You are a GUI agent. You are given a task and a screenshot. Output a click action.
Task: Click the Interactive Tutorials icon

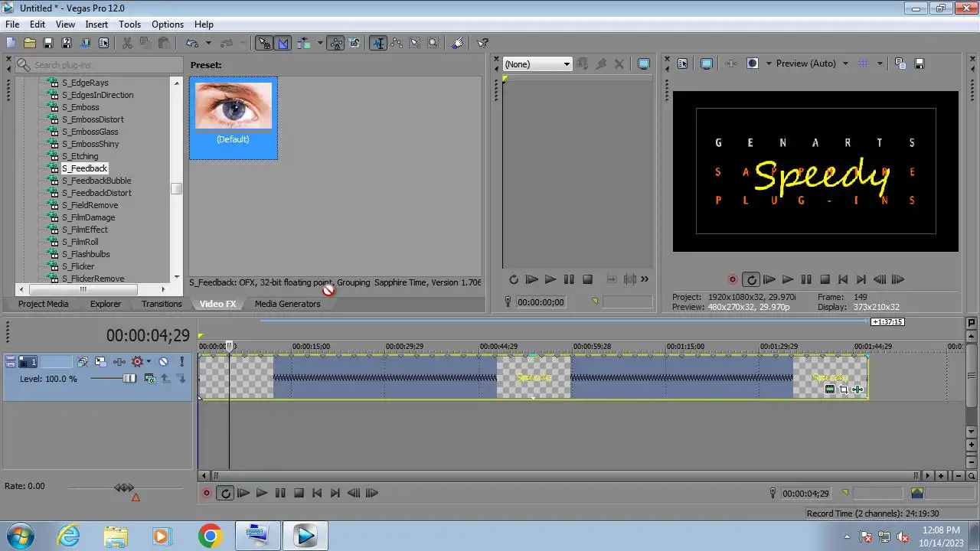coord(458,44)
